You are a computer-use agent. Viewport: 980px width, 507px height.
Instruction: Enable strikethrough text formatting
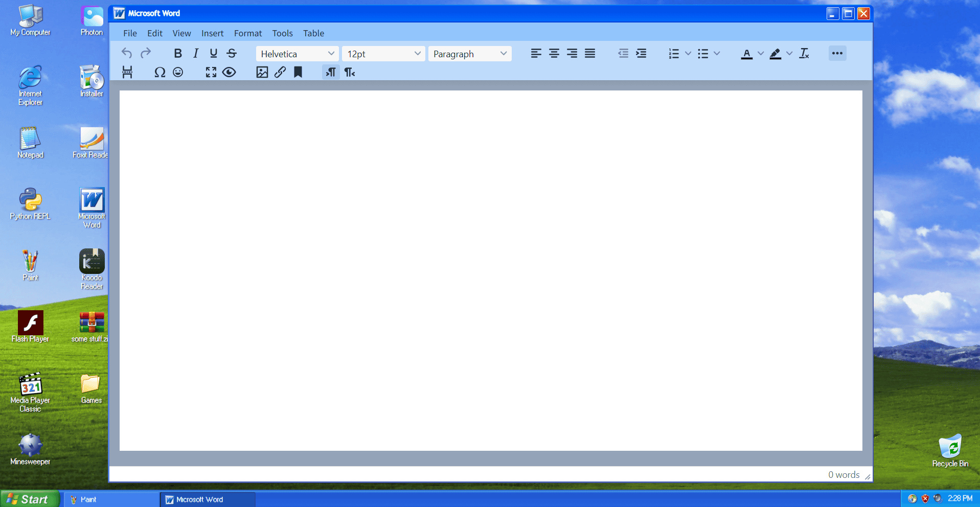point(232,53)
